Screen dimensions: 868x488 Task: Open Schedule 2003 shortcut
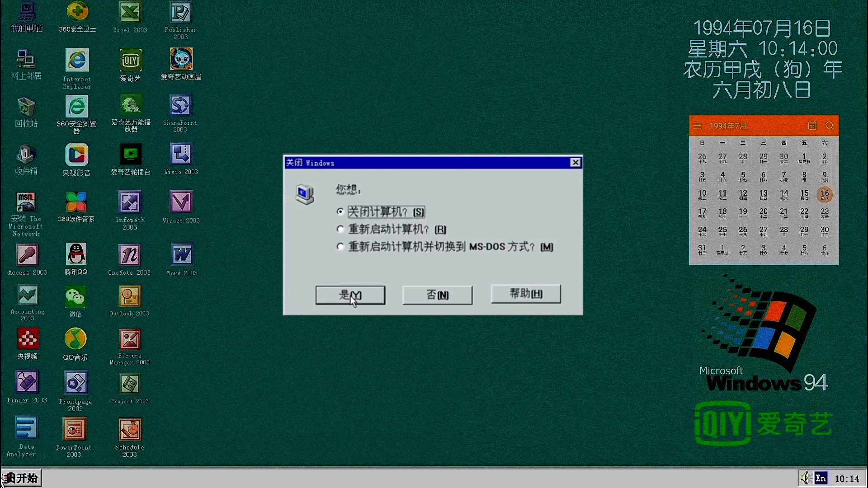click(x=130, y=437)
